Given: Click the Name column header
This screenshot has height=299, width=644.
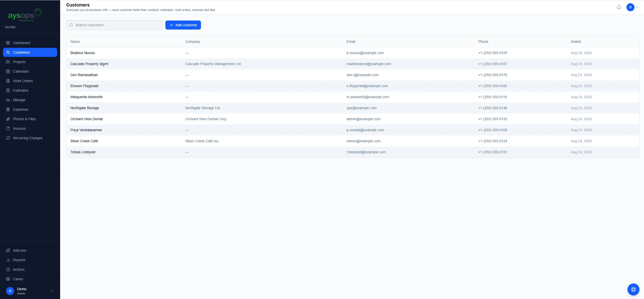Looking at the screenshot, I should click(x=75, y=42).
